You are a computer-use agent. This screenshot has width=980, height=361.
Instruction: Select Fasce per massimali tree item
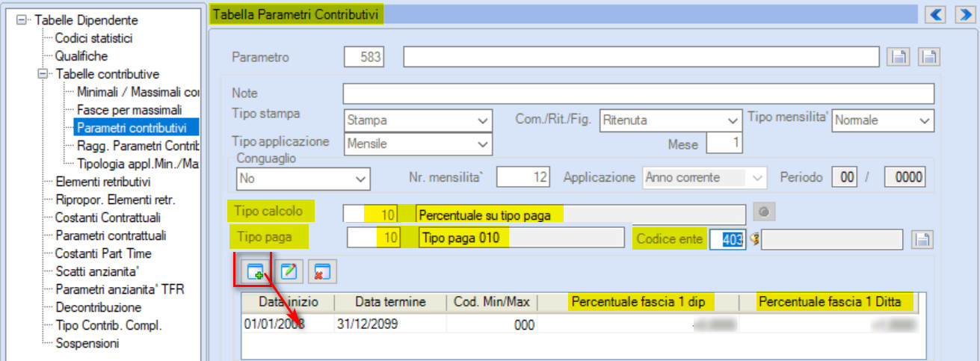click(129, 110)
